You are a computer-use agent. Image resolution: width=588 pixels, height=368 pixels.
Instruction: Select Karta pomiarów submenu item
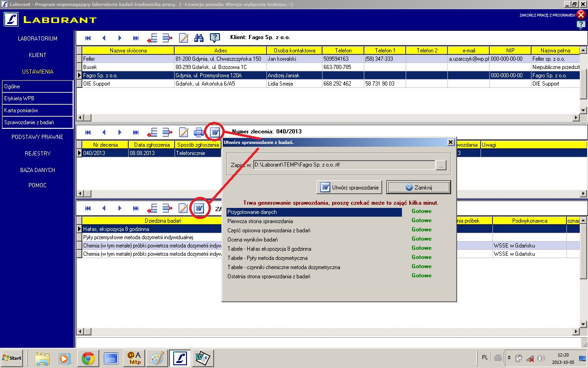pos(37,110)
